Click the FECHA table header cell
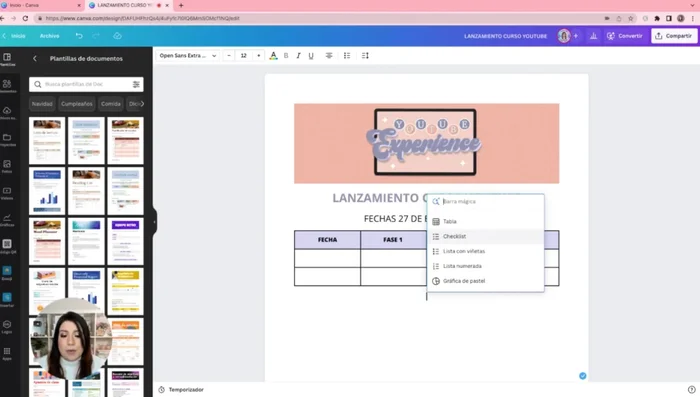This screenshot has width=700, height=397. coord(327,240)
